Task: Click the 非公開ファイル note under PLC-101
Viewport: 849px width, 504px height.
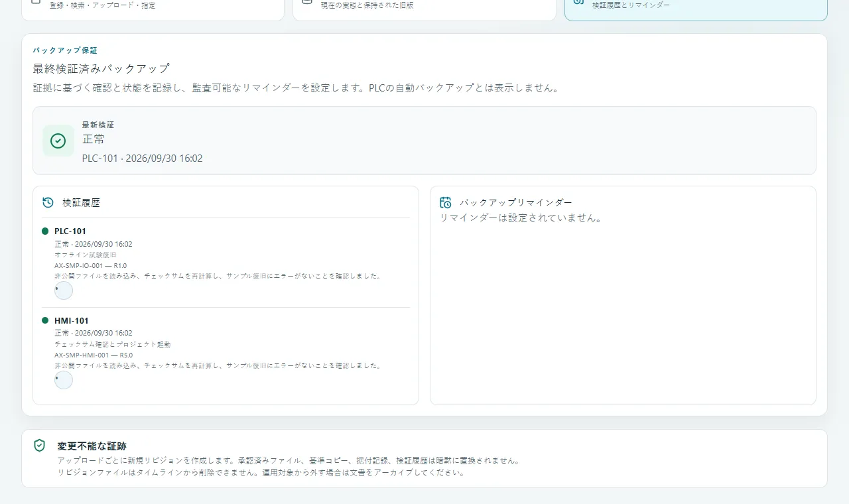Action: pos(219,276)
